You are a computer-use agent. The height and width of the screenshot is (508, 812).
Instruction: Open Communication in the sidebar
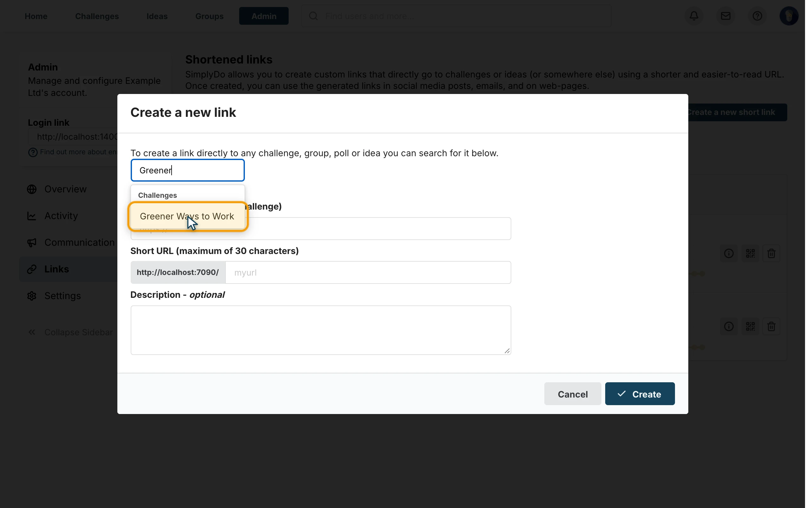coord(80,242)
